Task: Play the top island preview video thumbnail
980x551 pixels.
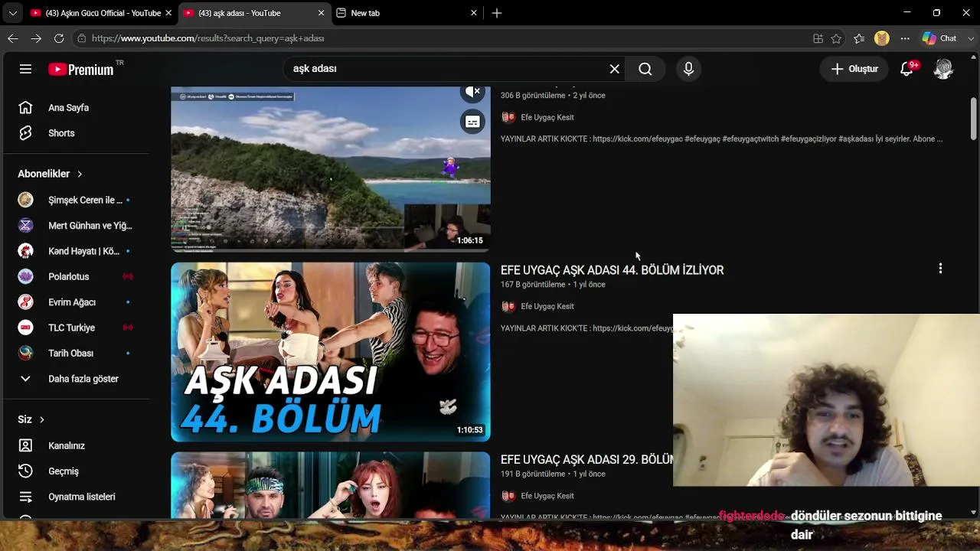Action: (x=331, y=169)
